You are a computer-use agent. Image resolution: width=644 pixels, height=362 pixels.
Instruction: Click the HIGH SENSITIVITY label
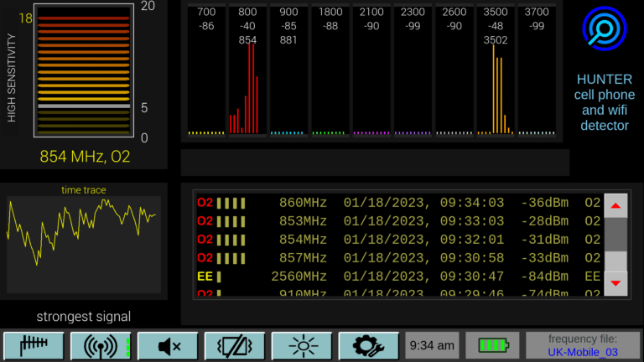click(12, 78)
